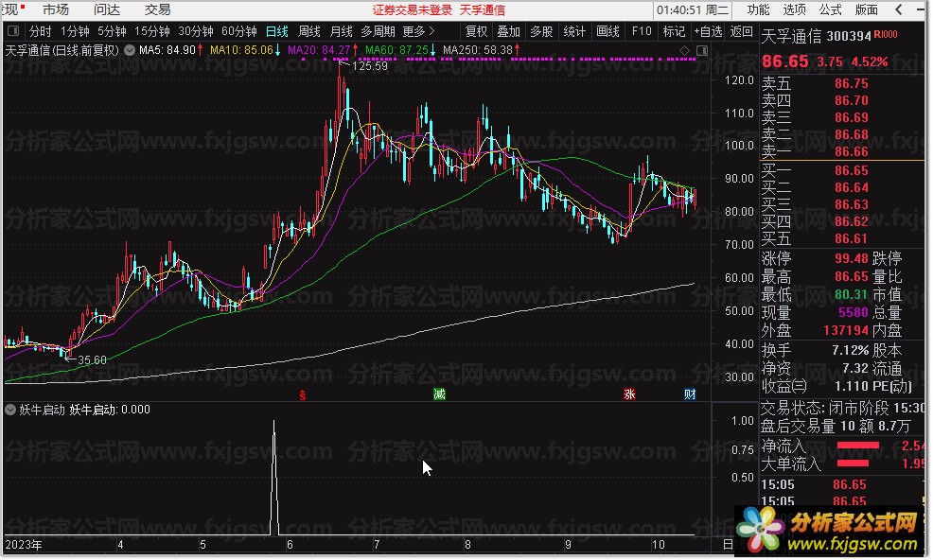Click the red 涨 event marker
Screen dimensions: 933x560
629,394
